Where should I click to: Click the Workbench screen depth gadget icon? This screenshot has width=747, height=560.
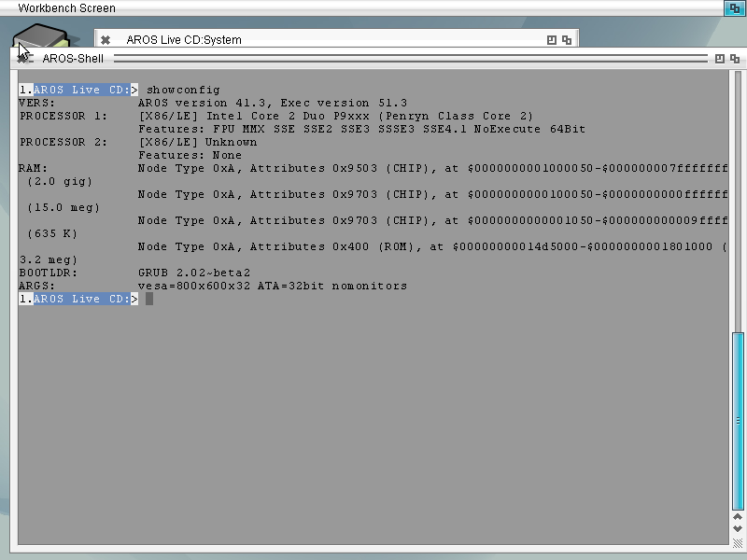point(734,8)
